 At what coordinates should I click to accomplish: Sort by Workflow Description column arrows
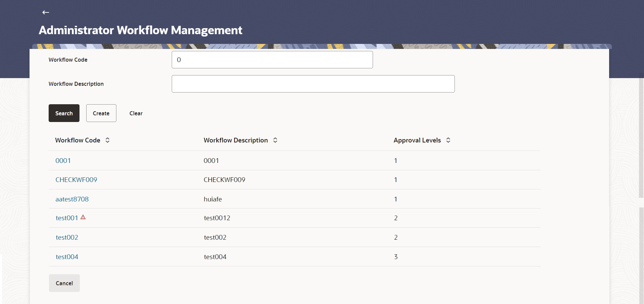pos(275,140)
